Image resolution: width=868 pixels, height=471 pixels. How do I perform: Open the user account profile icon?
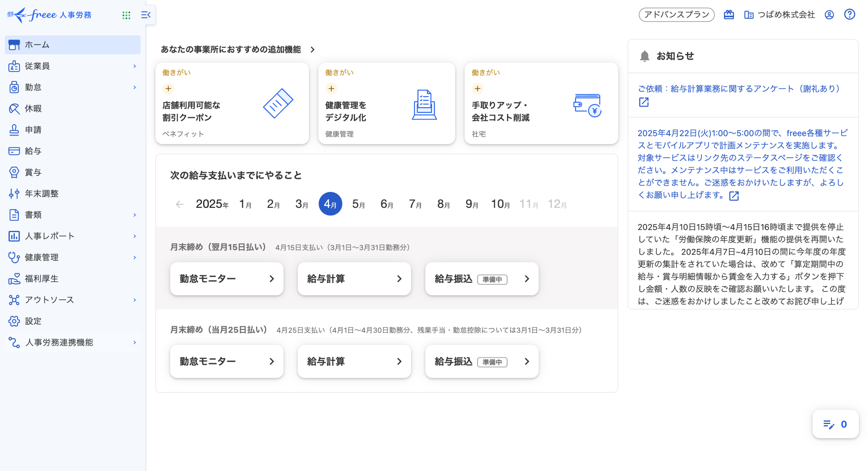tap(829, 15)
